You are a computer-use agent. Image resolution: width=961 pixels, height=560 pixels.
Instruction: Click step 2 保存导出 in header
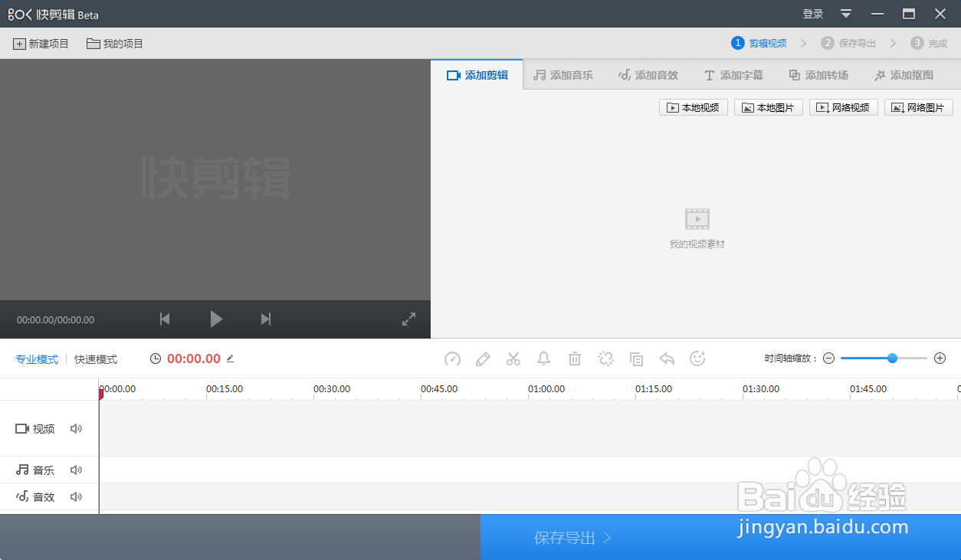(848, 43)
